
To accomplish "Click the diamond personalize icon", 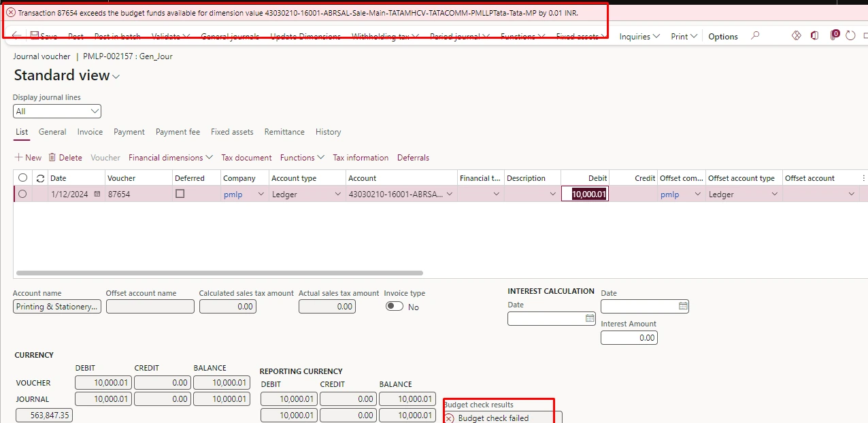I will (797, 36).
